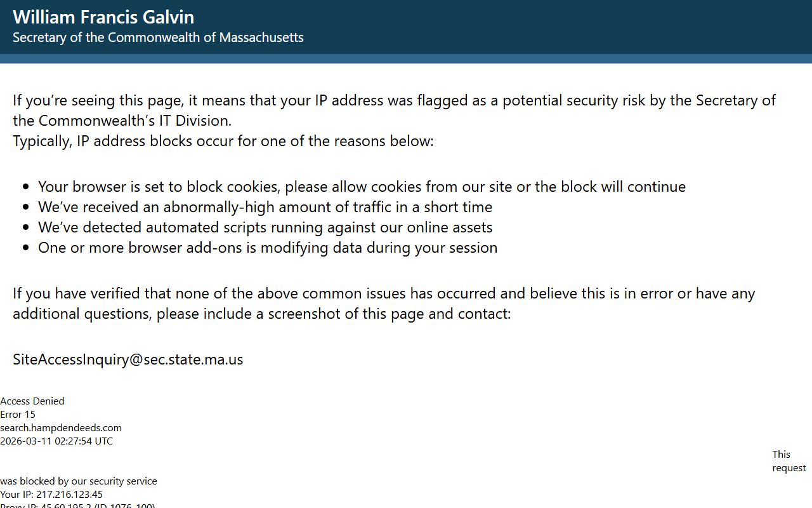Click the browser add-ons bullet point

pos(268,248)
